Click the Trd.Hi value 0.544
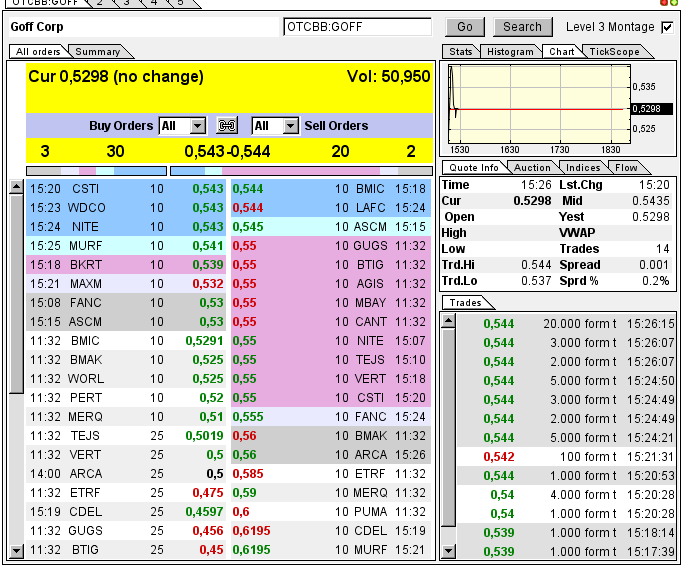The width and height of the screenshot is (684, 567). [x=536, y=265]
